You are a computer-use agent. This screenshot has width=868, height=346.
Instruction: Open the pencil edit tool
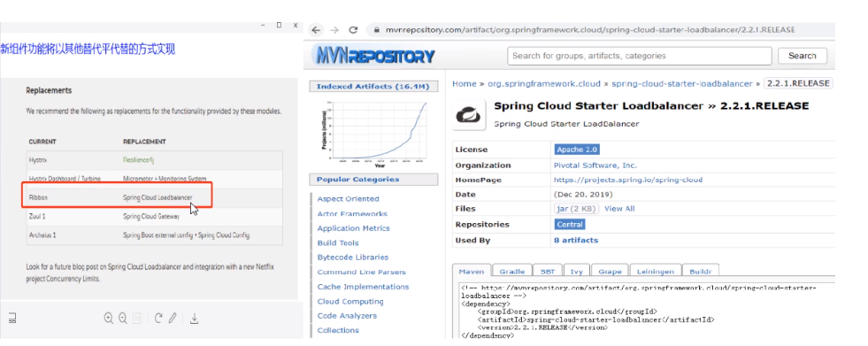(x=173, y=318)
